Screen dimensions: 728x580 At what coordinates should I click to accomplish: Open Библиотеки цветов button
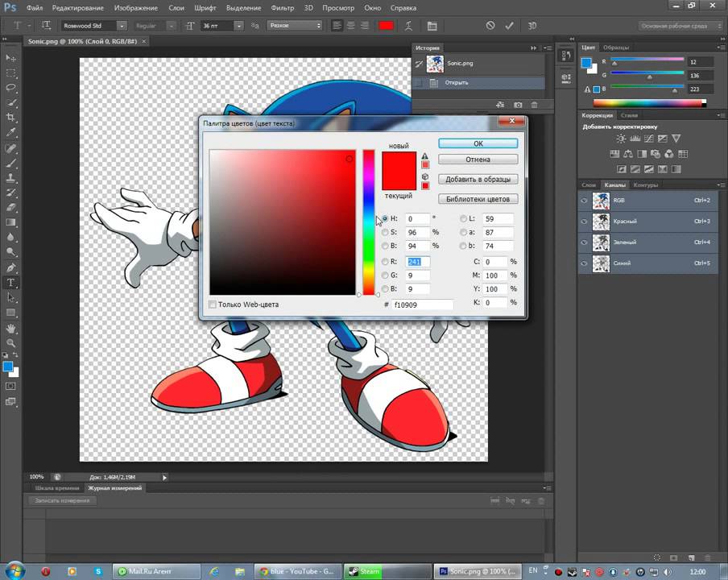pos(478,199)
